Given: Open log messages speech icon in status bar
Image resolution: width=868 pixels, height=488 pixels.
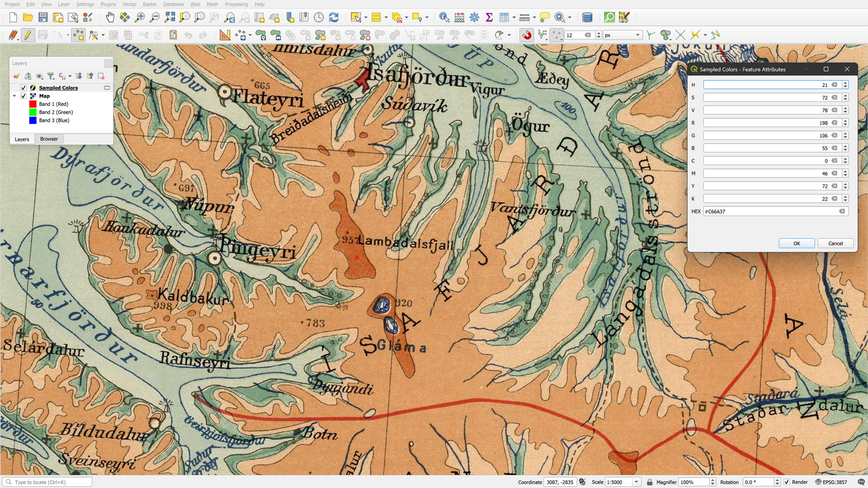Looking at the screenshot, I should click(x=861, y=482).
